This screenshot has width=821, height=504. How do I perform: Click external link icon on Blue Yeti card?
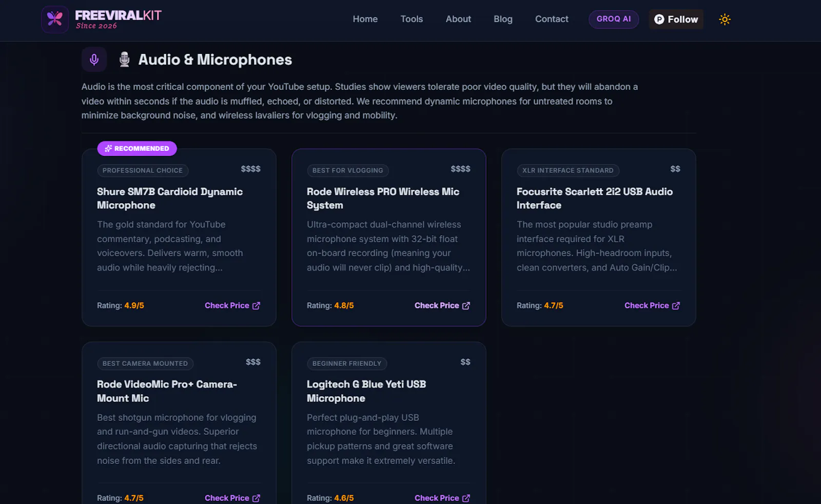(466, 498)
